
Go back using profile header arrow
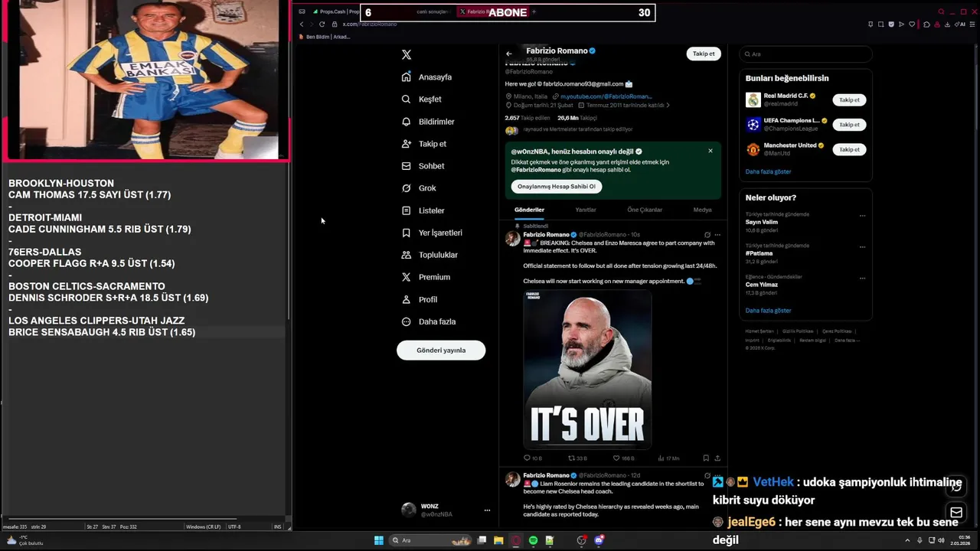point(509,54)
